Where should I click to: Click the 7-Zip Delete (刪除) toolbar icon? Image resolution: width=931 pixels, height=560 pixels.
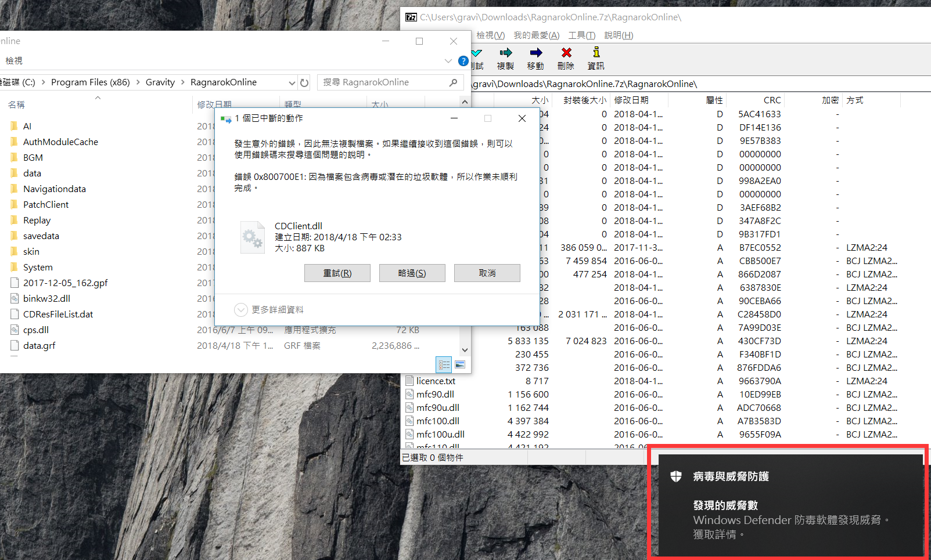566,53
